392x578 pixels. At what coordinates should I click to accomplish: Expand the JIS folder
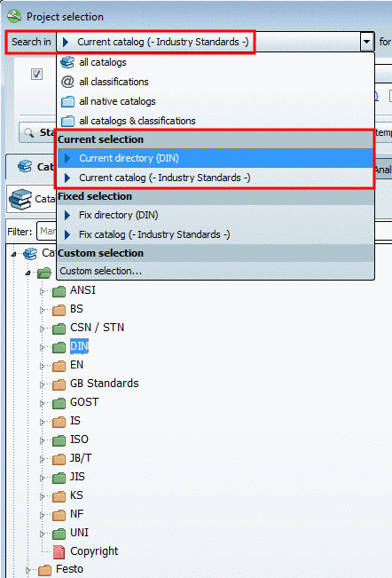coord(43,478)
